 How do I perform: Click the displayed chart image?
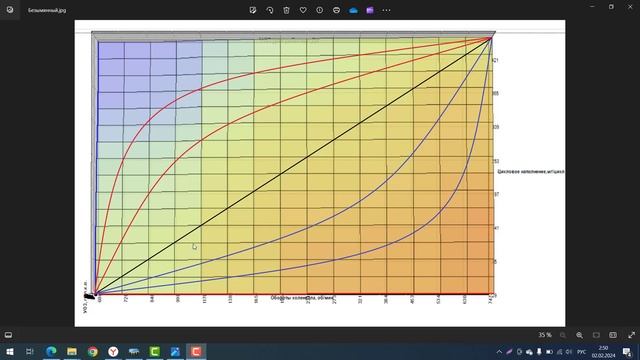click(320, 173)
